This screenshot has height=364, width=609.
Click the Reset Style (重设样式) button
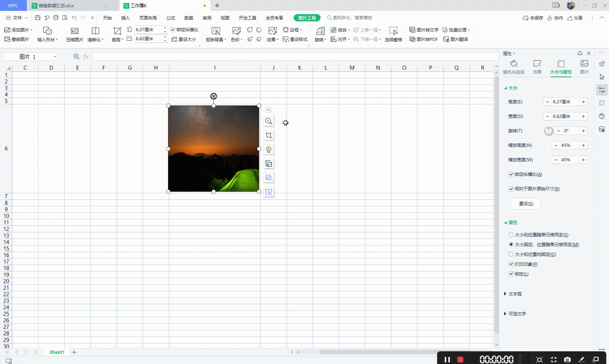295,39
